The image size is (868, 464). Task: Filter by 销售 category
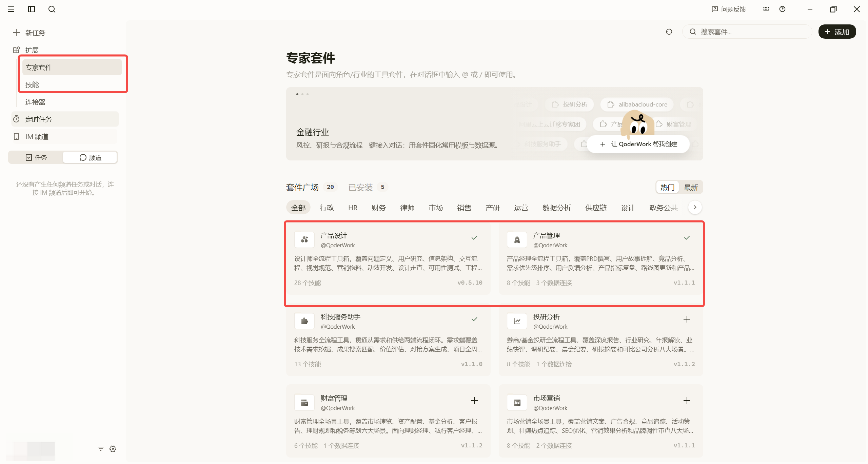pyautogui.click(x=464, y=208)
